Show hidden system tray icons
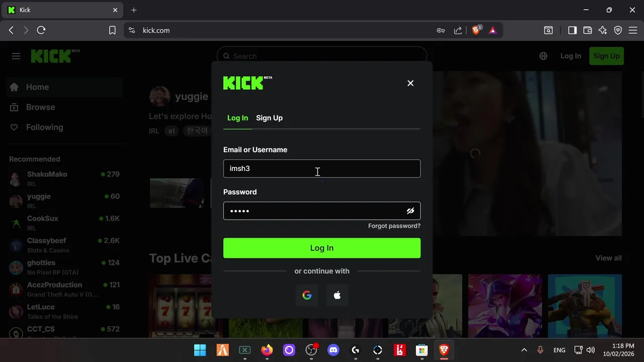Image resolution: width=644 pixels, height=362 pixels. (x=524, y=350)
